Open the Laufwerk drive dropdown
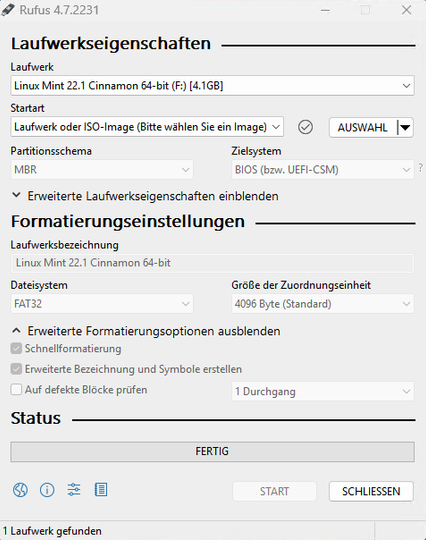Screen dimensions: 426x540 pos(212,85)
